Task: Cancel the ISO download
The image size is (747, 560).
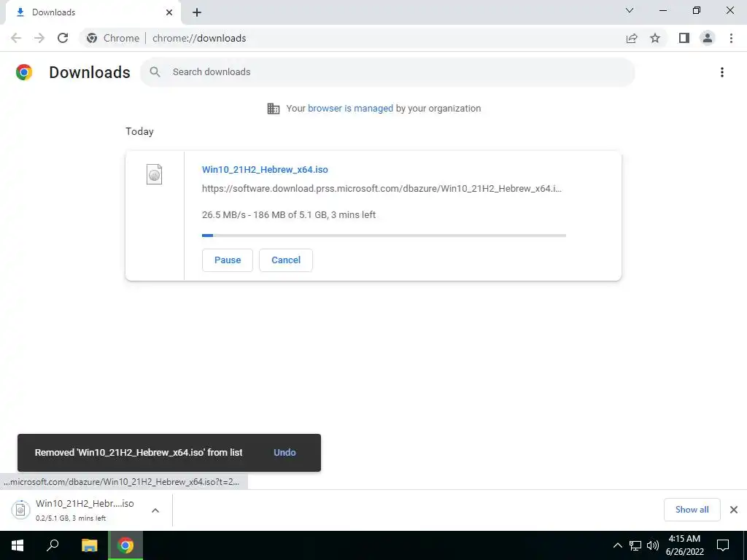Action: coord(286,260)
